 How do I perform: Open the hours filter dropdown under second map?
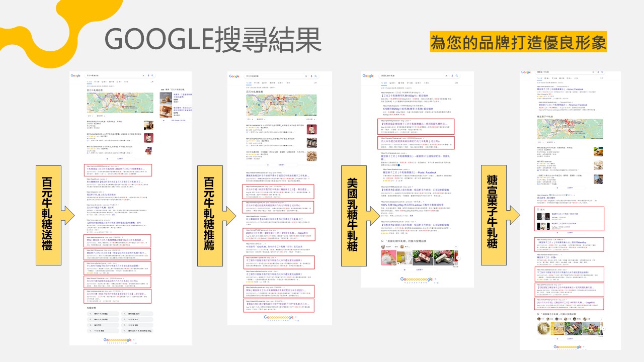[x=261, y=119]
